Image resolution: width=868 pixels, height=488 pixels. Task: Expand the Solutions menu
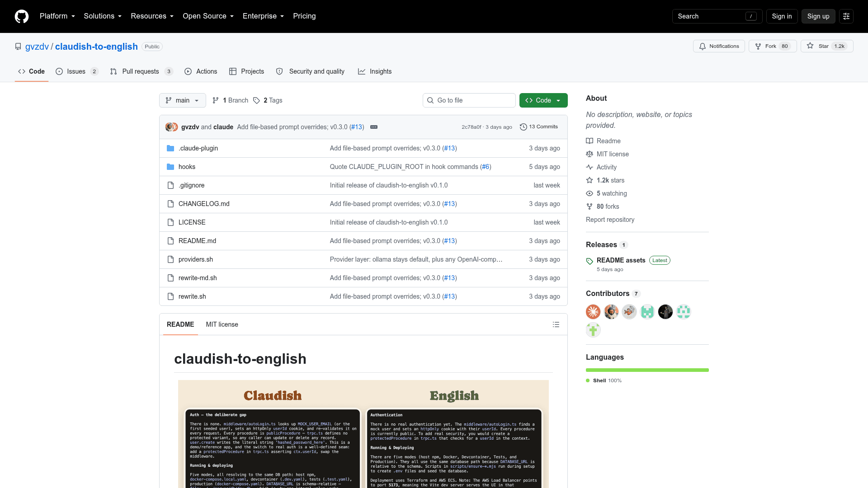[103, 16]
